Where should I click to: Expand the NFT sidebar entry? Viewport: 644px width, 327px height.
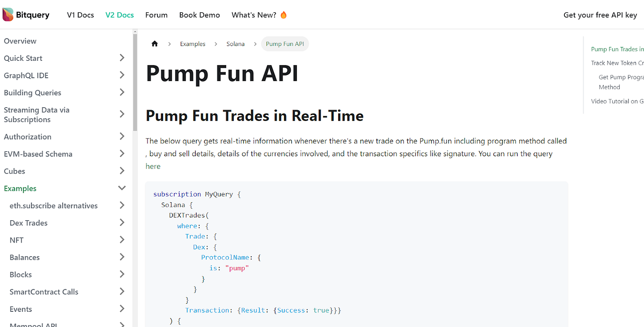coord(122,240)
